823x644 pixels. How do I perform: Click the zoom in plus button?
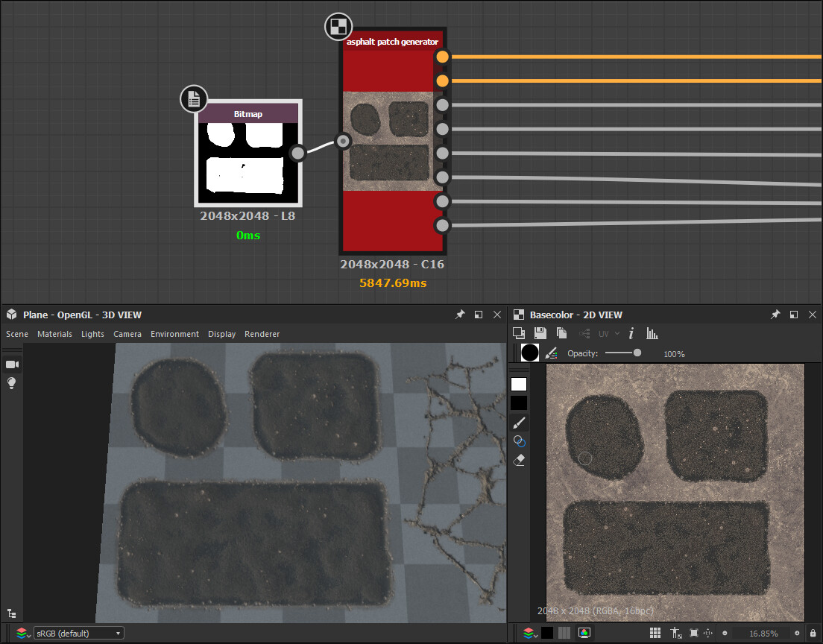797,634
